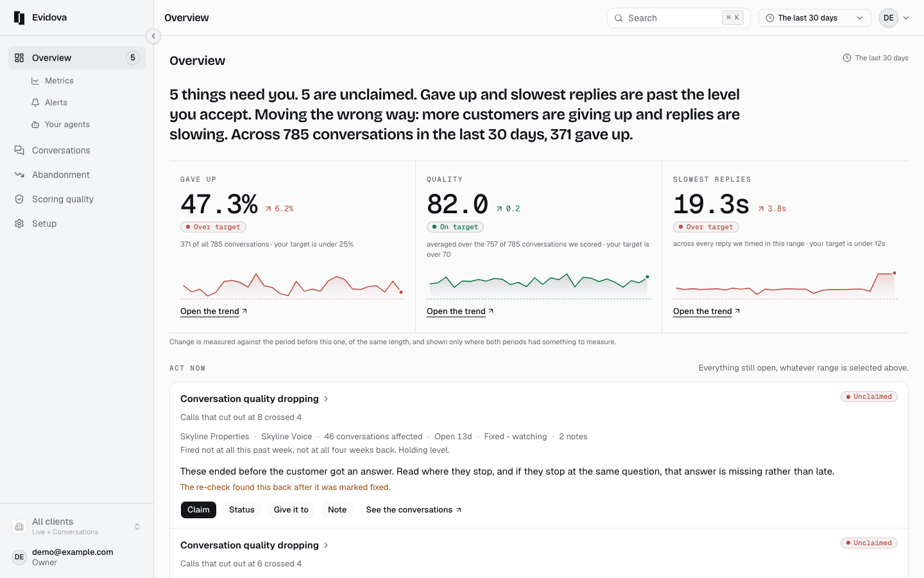This screenshot has width=924, height=578.
Task: Click the Give it to button
Action: pyautogui.click(x=291, y=510)
